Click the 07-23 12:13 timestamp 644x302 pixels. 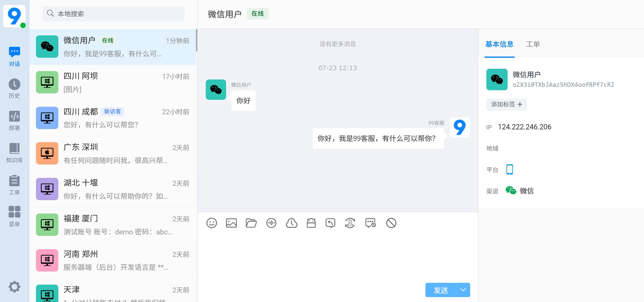pos(338,68)
